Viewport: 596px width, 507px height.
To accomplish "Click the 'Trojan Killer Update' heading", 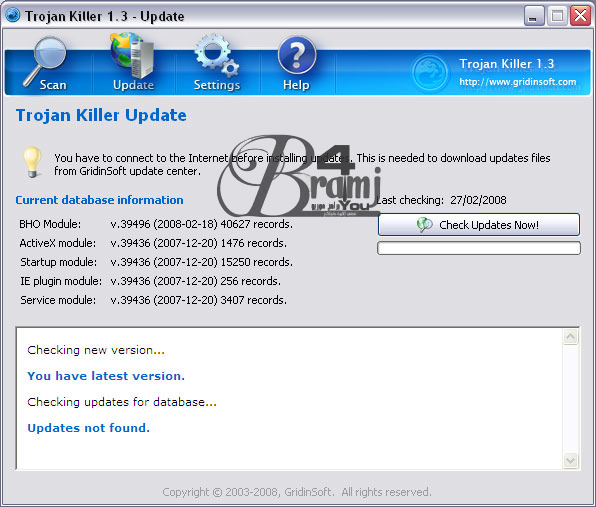I will pos(101,115).
